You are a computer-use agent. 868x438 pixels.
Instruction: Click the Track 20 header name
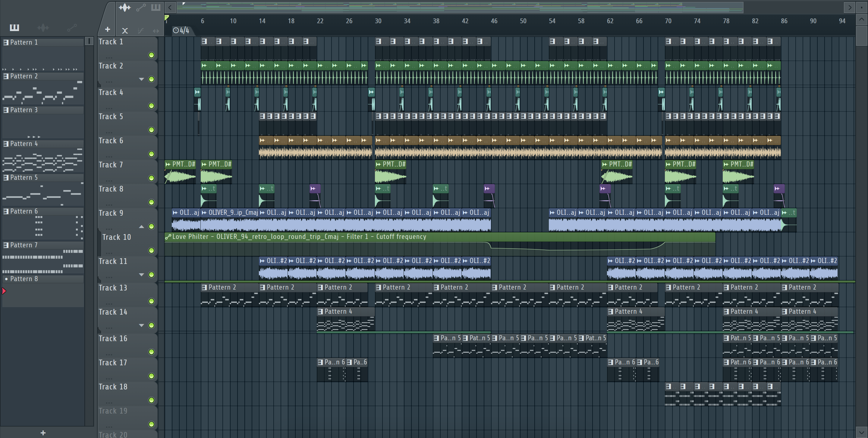(x=113, y=434)
